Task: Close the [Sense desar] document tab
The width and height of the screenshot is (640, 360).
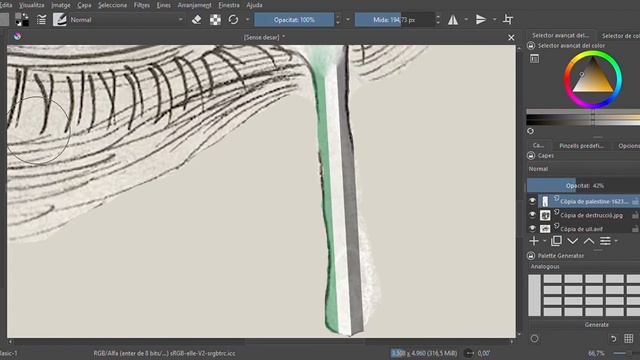Action: [511, 38]
